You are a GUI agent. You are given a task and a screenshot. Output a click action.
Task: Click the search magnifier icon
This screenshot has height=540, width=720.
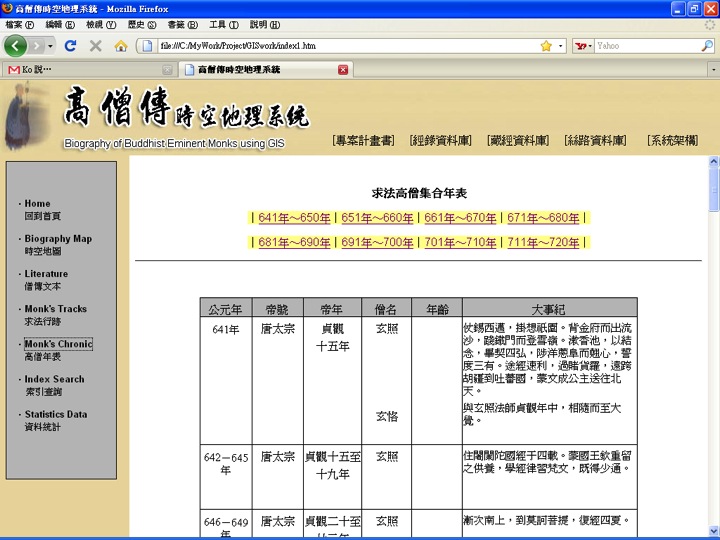click(x=707, y=45)
